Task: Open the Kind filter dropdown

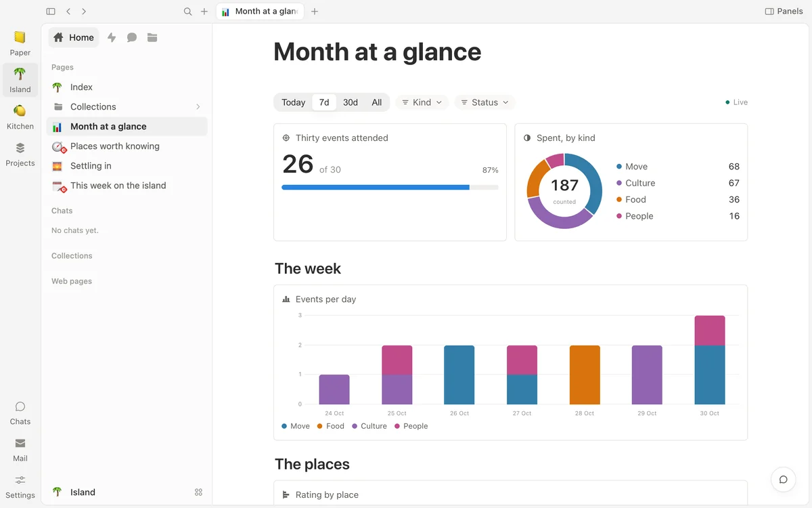Action: 422,102
